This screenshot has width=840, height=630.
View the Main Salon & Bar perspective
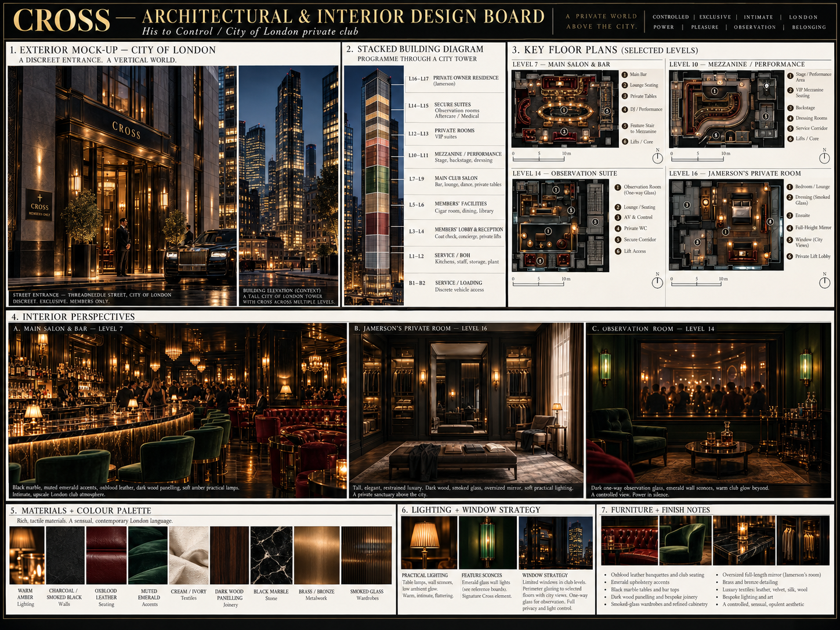178,411
